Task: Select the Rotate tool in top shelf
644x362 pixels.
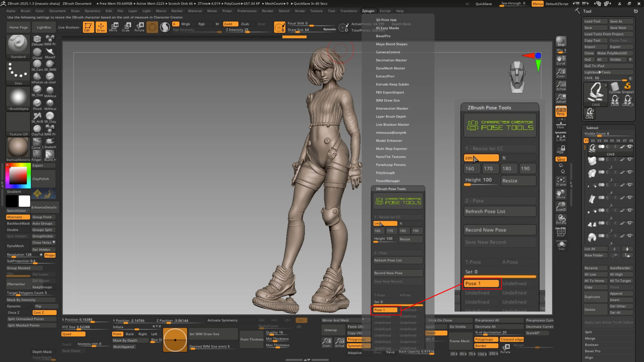Action: [x=139, y=27]
